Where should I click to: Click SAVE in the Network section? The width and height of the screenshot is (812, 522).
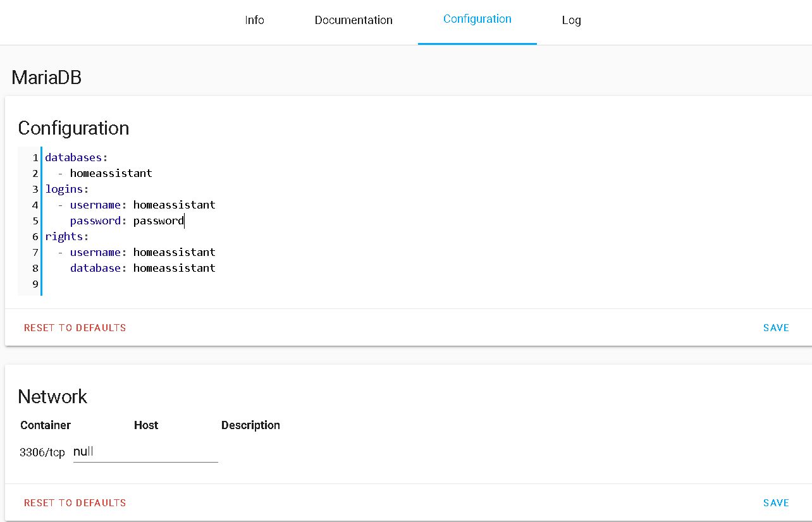[776, 502]
